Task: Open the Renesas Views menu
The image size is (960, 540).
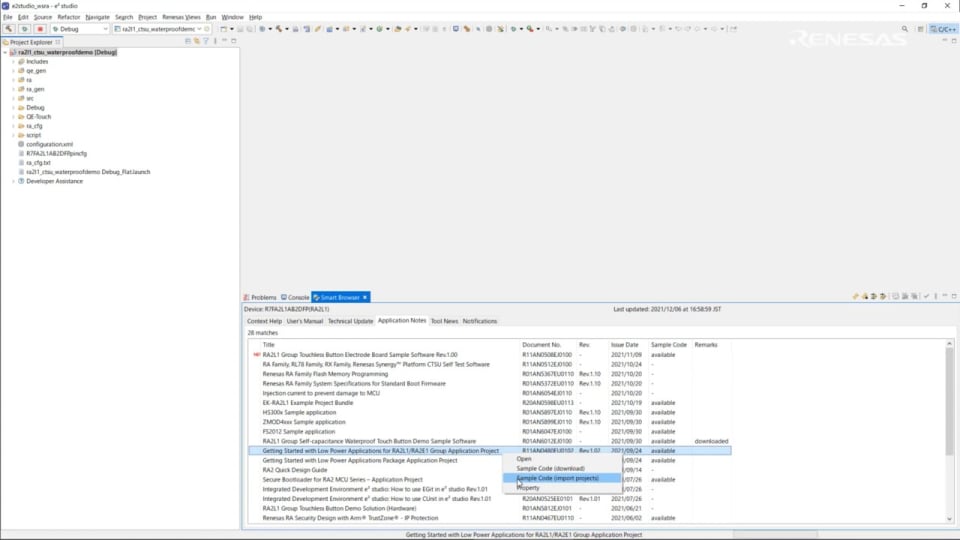Action: click(x=179, y=17)
